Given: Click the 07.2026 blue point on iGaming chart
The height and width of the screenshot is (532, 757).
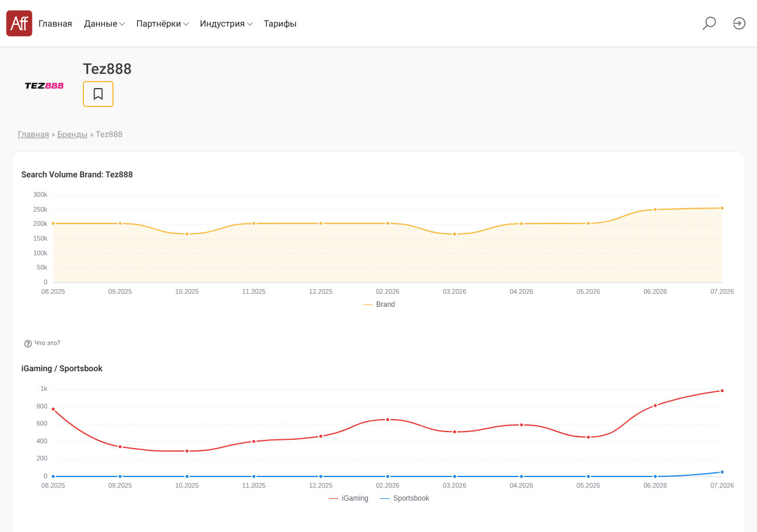Looking at the screenshot, I should coord(722,472).
